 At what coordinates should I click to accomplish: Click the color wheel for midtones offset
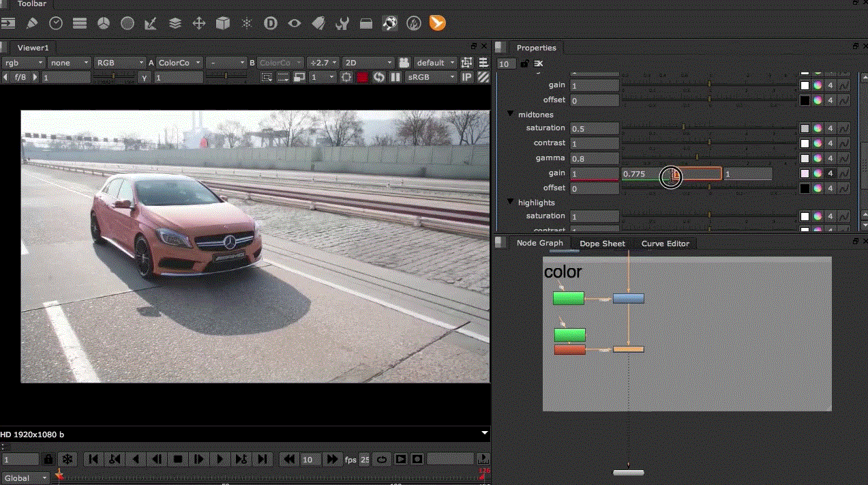click(x=818, y=188)
